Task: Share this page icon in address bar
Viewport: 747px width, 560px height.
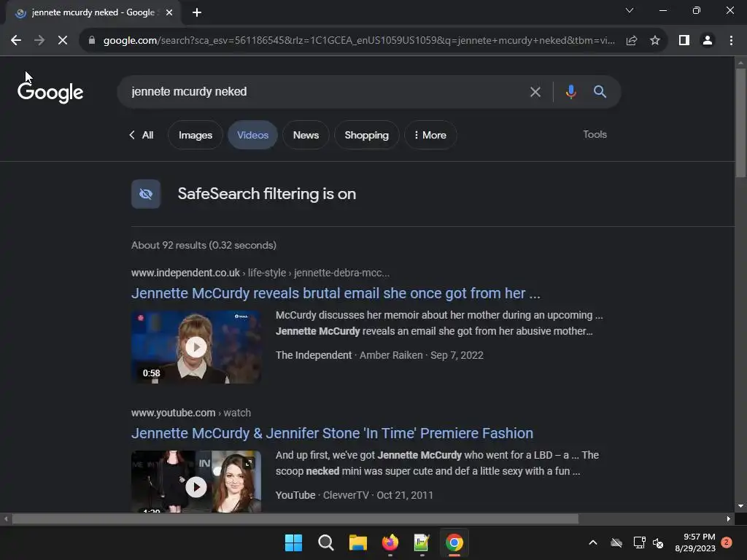Action: click(632, 41)
